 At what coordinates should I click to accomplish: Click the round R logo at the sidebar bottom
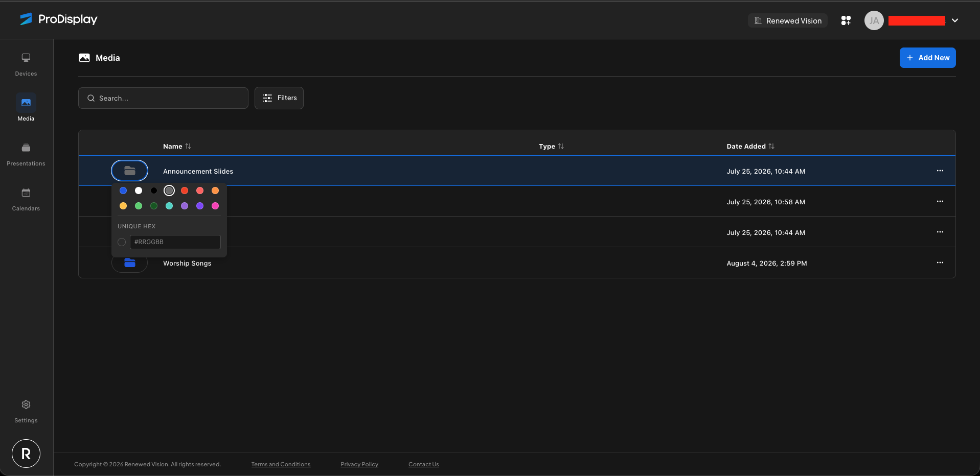(x=26, y=454)
